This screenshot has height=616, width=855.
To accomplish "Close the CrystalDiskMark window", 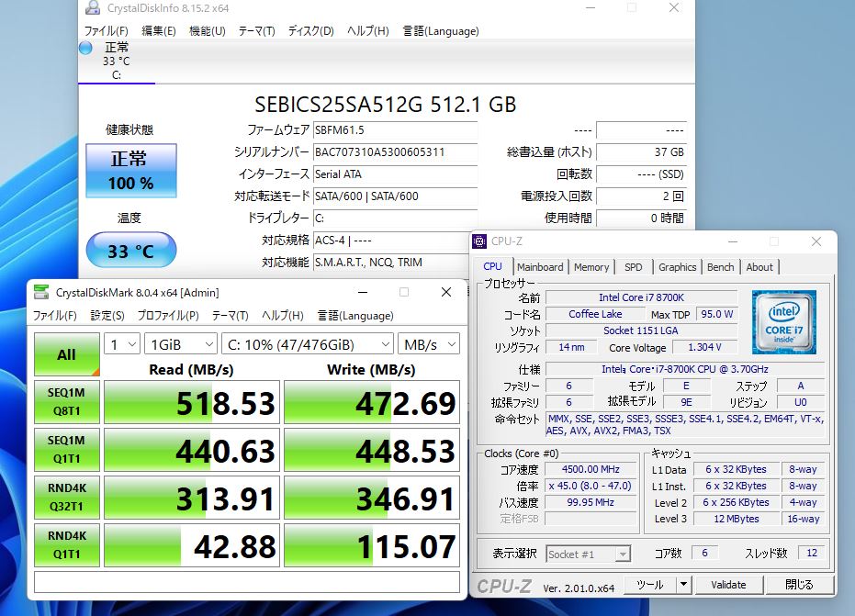I will point(446,292).
